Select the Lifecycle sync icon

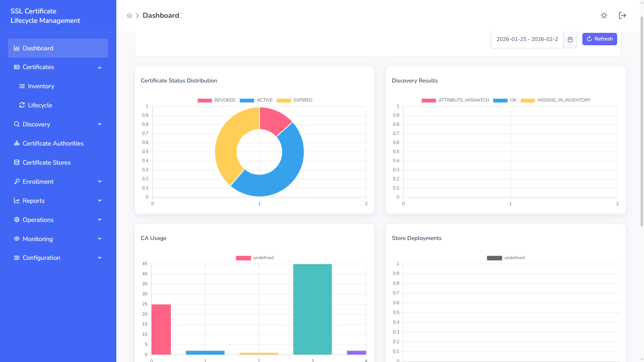[x=22, y=105]
